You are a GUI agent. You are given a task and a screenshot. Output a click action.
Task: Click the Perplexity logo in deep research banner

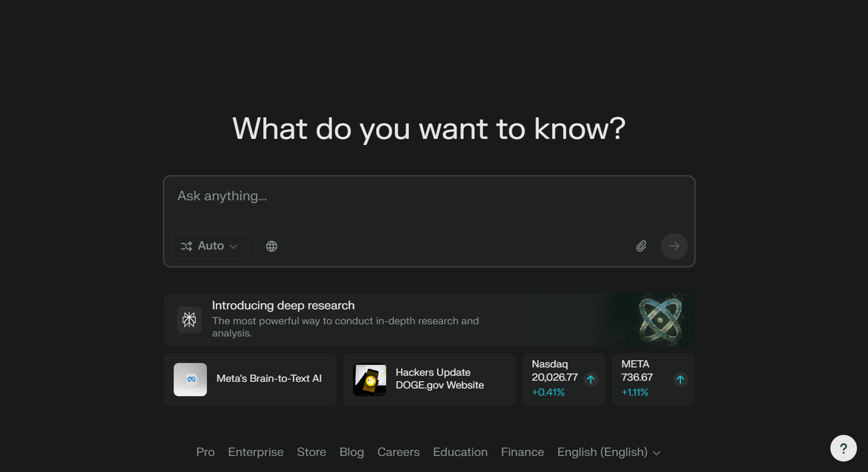(x=189, y=320)
